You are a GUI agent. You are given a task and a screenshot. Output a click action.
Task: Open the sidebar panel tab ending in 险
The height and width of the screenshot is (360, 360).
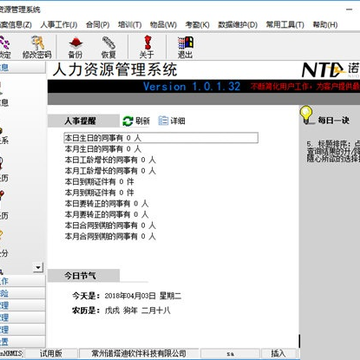(x=22, y=293)
